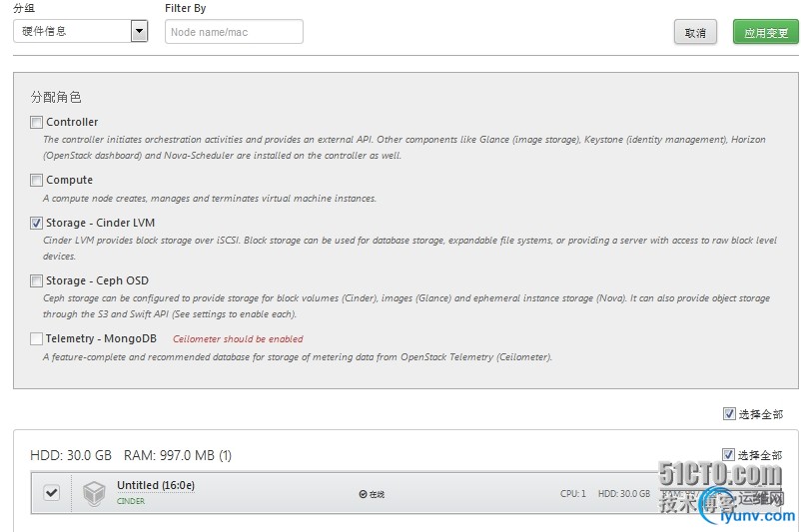Click the HDD 30.0 GB group heading
Image resolution: width=801 pixels, height=532 pixels.
[x=71, y=455]
